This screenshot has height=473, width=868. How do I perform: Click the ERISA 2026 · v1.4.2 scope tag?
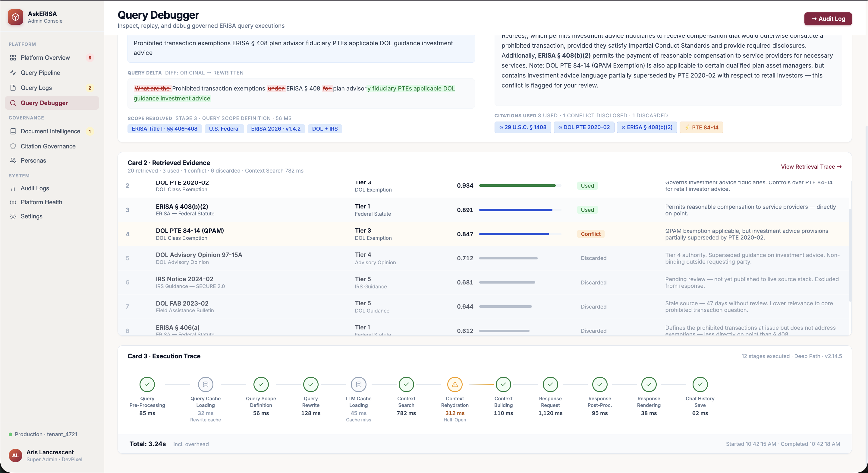pos(276,129)
